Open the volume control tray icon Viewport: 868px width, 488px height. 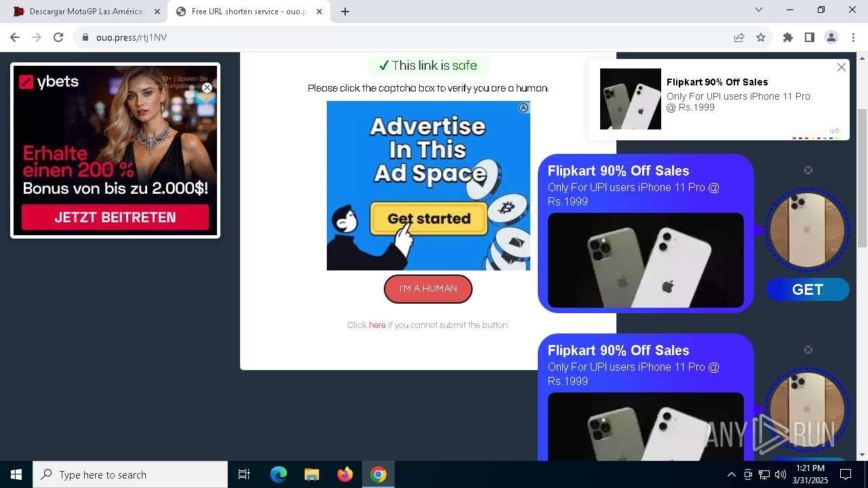(x=780, y=474)
